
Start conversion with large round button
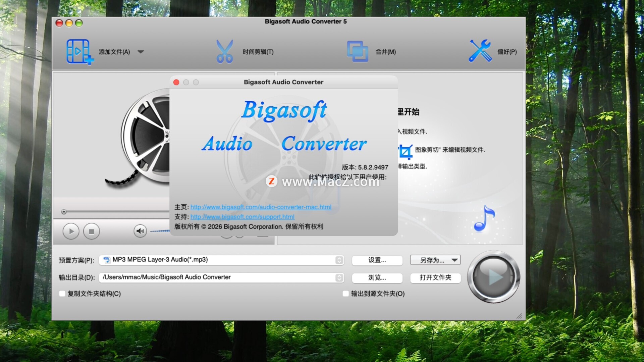493,277
